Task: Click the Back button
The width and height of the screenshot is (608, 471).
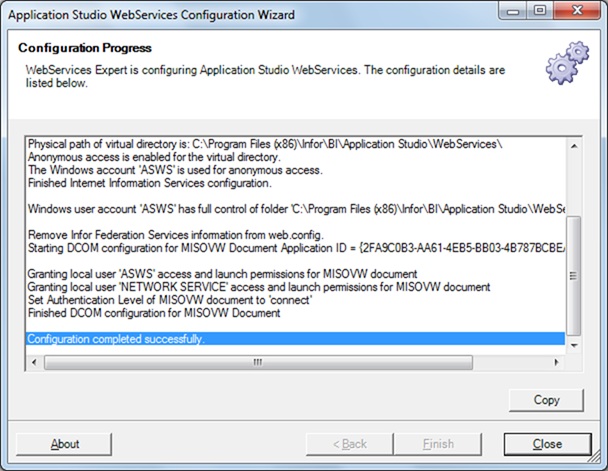Action: point(349,443)
